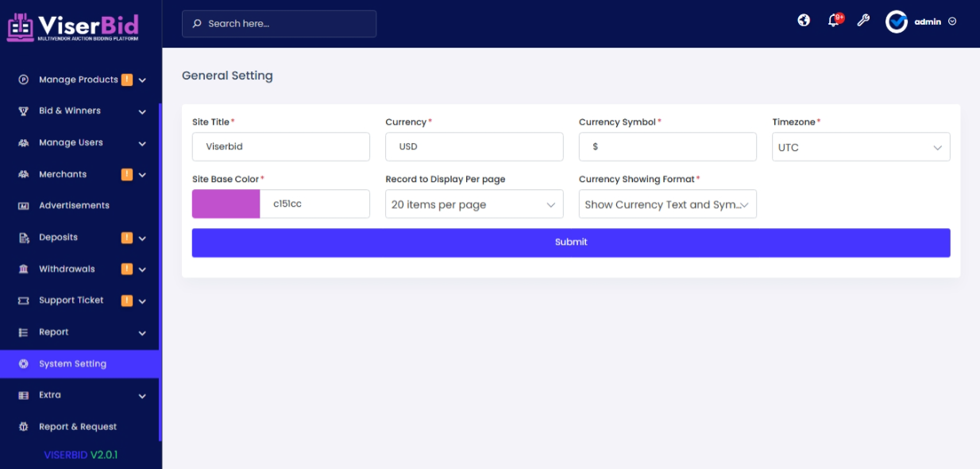The width and height of the screenshot is (980, 469).
Task: Open the Record to Display Per page dropdown
Action: [474, 204]
